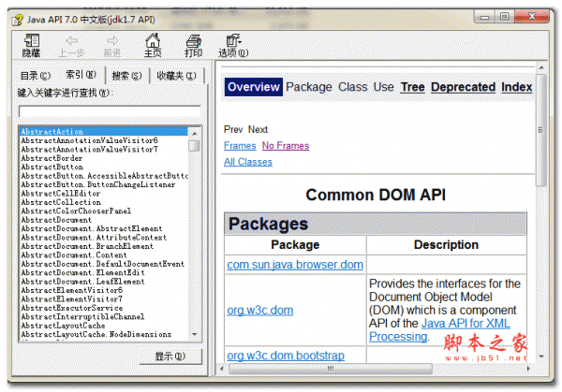The image size is (562, 392).
Task: Click the content pane horizontal scrollbar thumb
Action: [x=330, y=369]
